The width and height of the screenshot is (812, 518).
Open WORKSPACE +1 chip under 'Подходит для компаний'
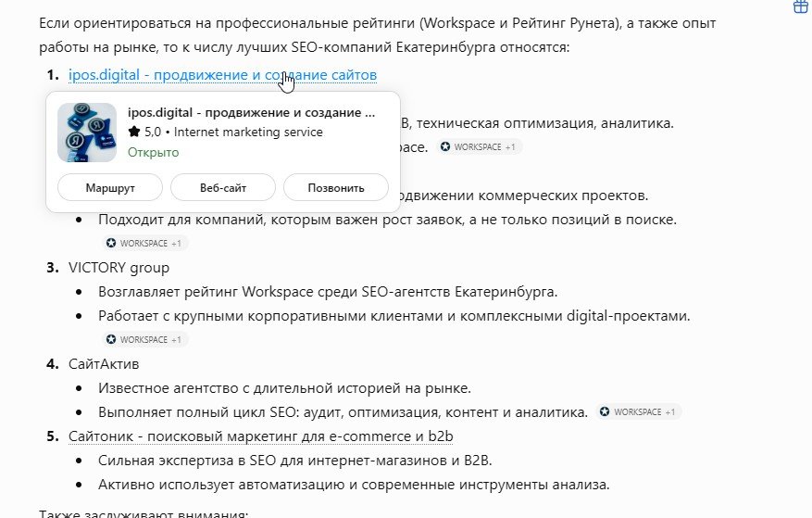point(144,243)
